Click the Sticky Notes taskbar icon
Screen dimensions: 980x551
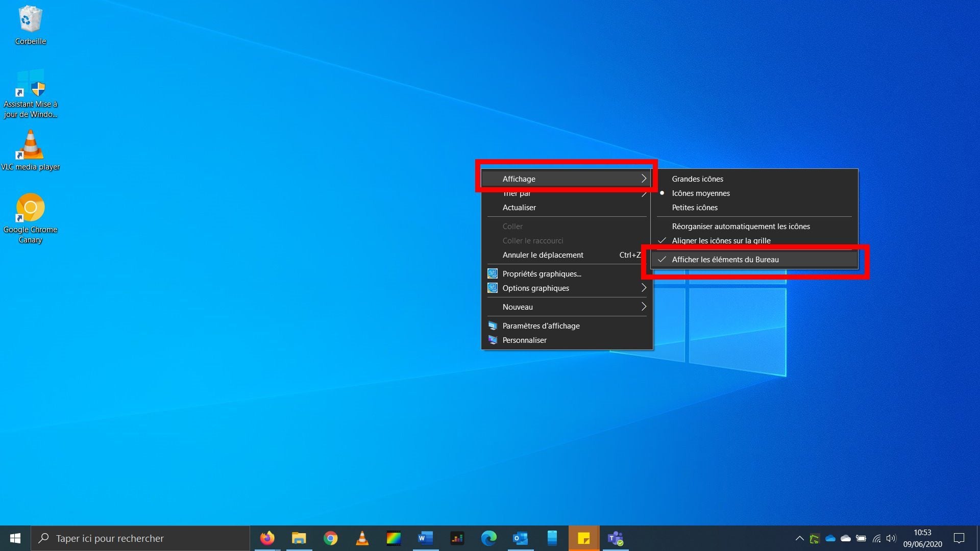click(583, 538)
